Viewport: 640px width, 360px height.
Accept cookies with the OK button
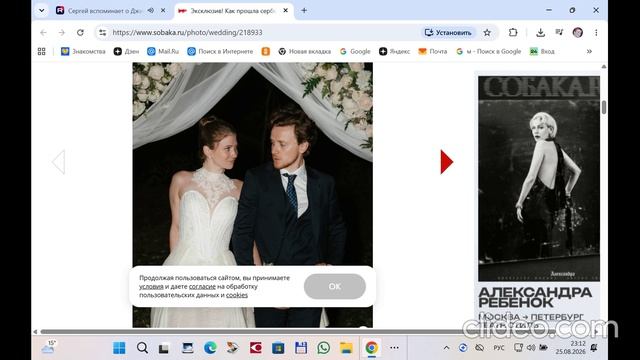pos(335,287)
